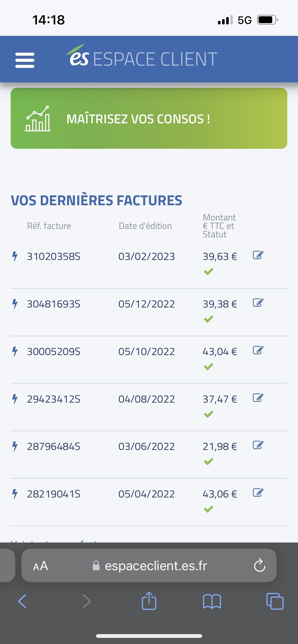The width and height of the screenshot is (298, 644).
Task: Open Safari bookmarks book icon
Action: point(212,602)
